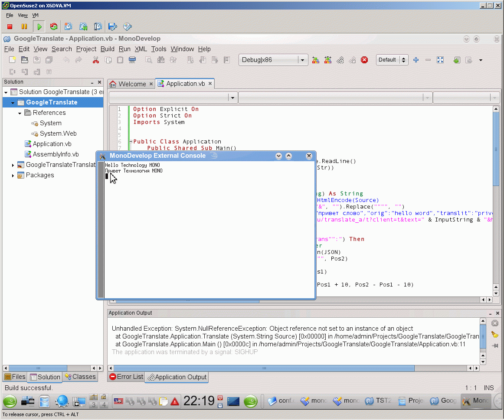The width and height of the screenshot is (504, 420).
Task: Click the new file toolbar icon
Action: (x=13, y=60)
